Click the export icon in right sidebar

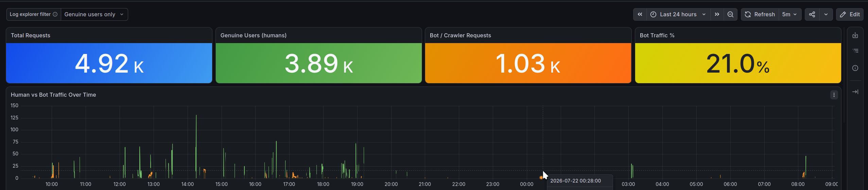tap(855, 35)
